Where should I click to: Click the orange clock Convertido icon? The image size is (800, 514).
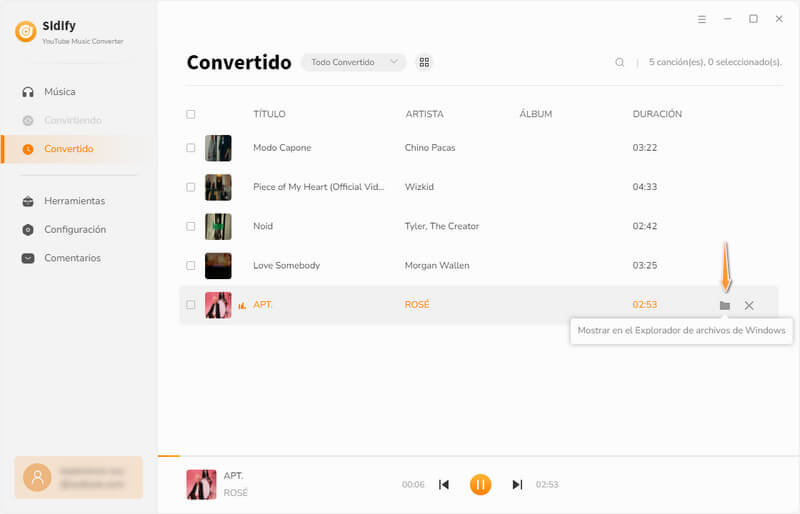tap(28, 149)
